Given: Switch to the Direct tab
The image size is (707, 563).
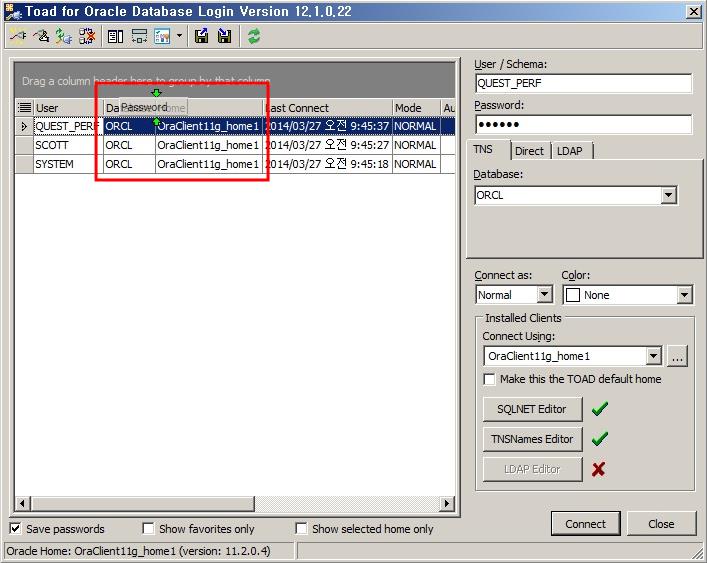Looking at the screenshot, I should pyautogui.click(x=529, y=151).
